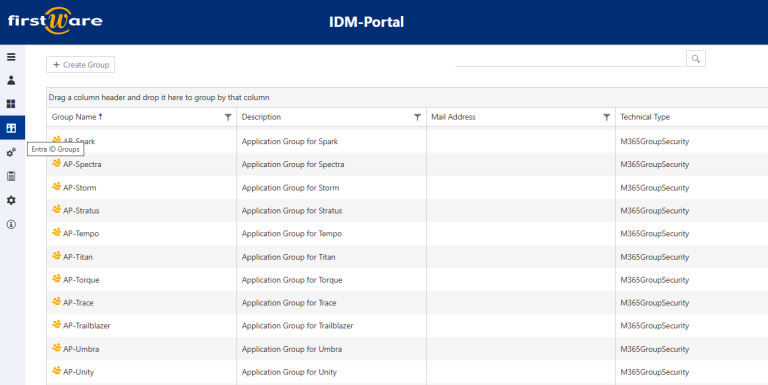Screen dimensions: 768x385
Task: Select the AP-Stratus group name
Action: click(81, 211)
